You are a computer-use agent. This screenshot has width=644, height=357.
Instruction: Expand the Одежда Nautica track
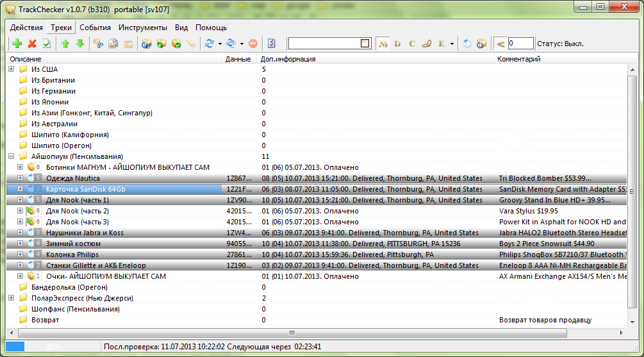20,178
